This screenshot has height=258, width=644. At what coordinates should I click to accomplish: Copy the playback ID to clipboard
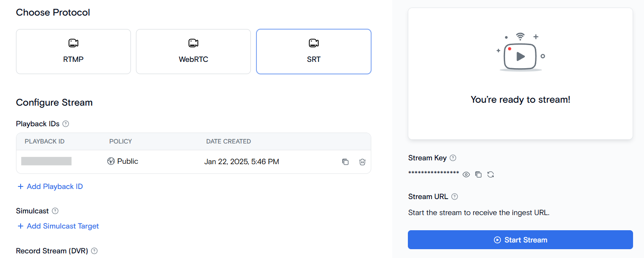tap(346, 162)
